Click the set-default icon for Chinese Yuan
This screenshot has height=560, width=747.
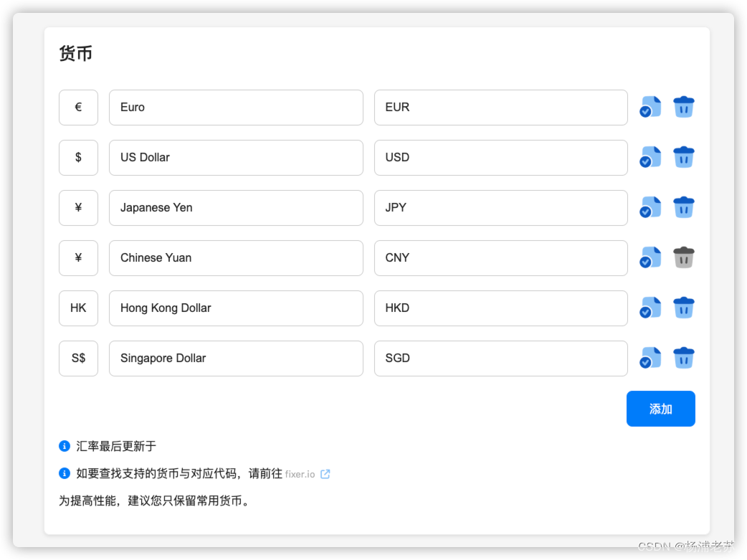click(650, 258)
